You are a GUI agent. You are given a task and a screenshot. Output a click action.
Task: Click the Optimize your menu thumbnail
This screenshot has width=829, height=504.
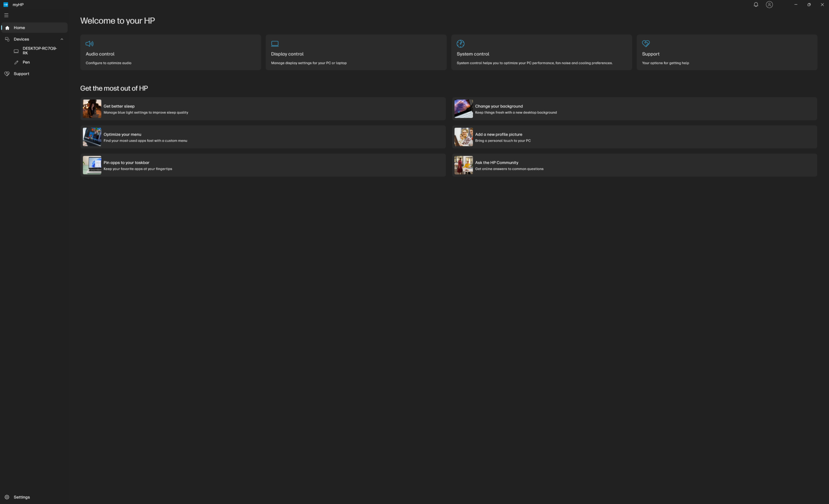pos(92,137)
